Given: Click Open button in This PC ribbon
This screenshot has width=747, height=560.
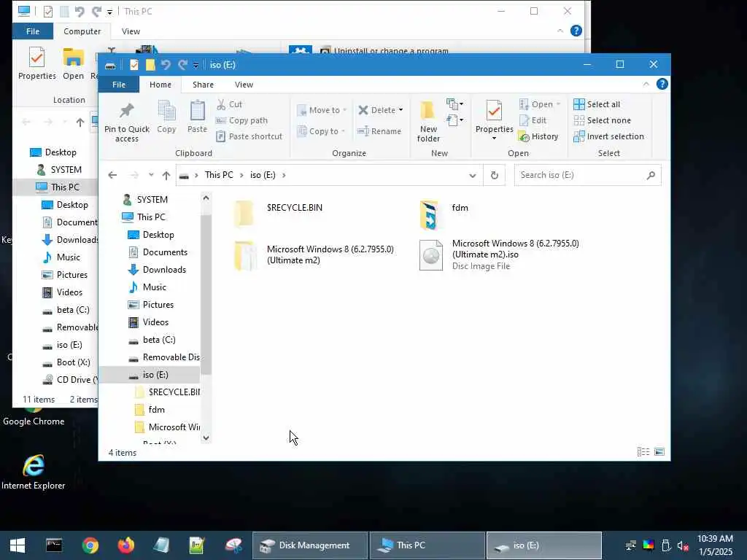Looking at the screenshot, I should [x=73, y=63].
